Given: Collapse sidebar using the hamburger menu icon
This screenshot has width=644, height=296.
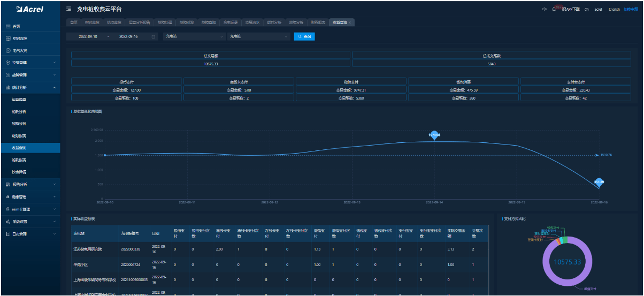Looking at the screenshot, I should coord(68,10).
